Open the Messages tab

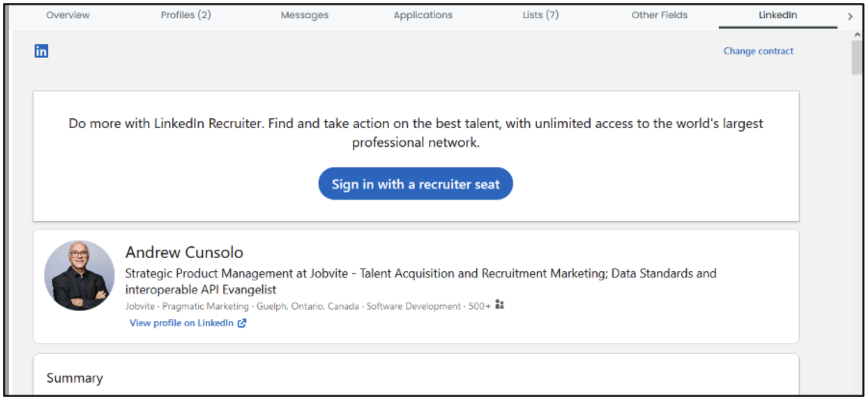305,15
